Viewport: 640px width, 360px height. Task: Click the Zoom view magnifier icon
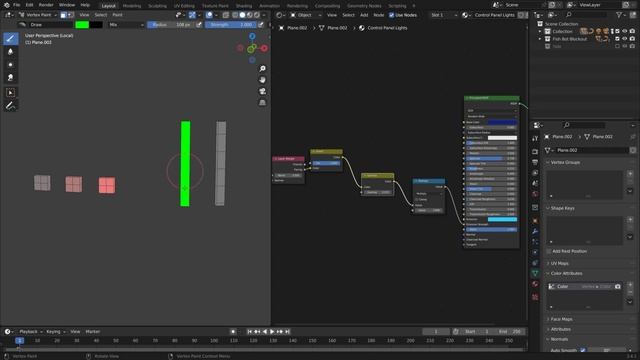click(262, 69)
